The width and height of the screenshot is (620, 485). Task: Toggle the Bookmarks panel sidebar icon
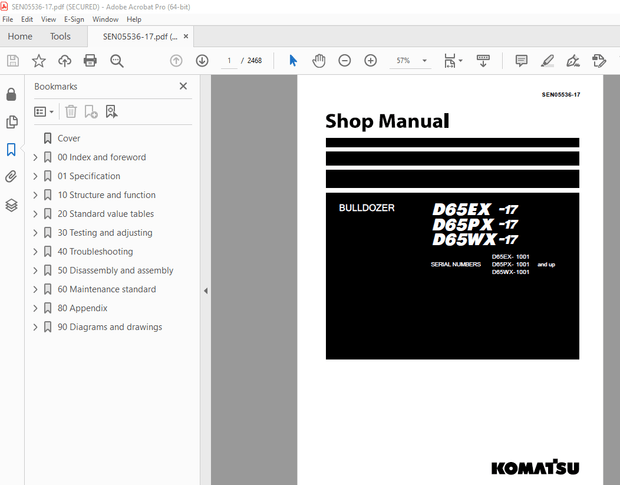(11, 149)
